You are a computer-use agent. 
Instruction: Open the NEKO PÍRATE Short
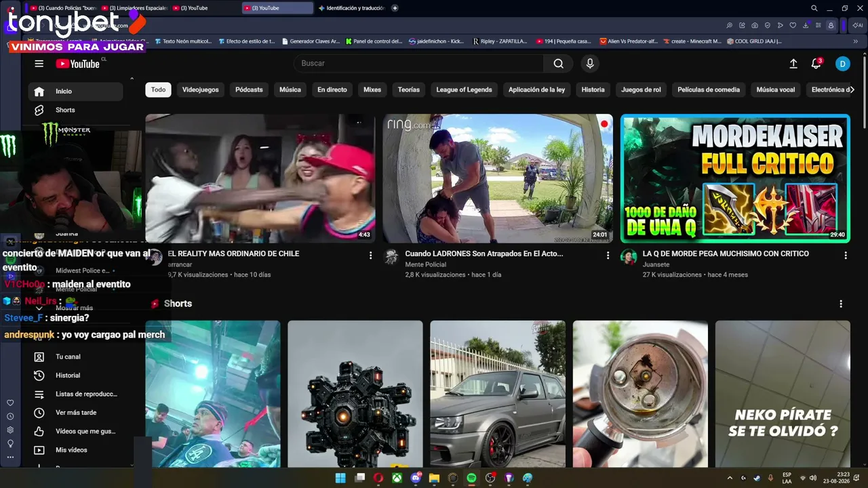pyautogui.click(x=783, y=394)
